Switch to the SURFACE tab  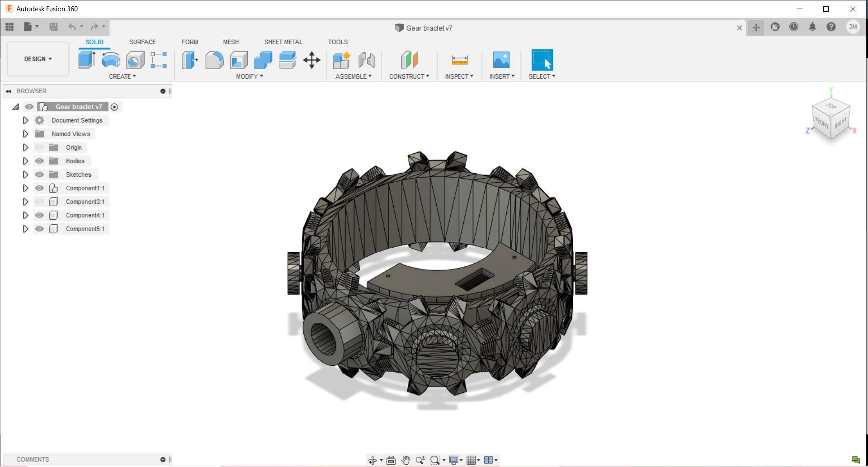pyautogui.click(x=142, y=42)
